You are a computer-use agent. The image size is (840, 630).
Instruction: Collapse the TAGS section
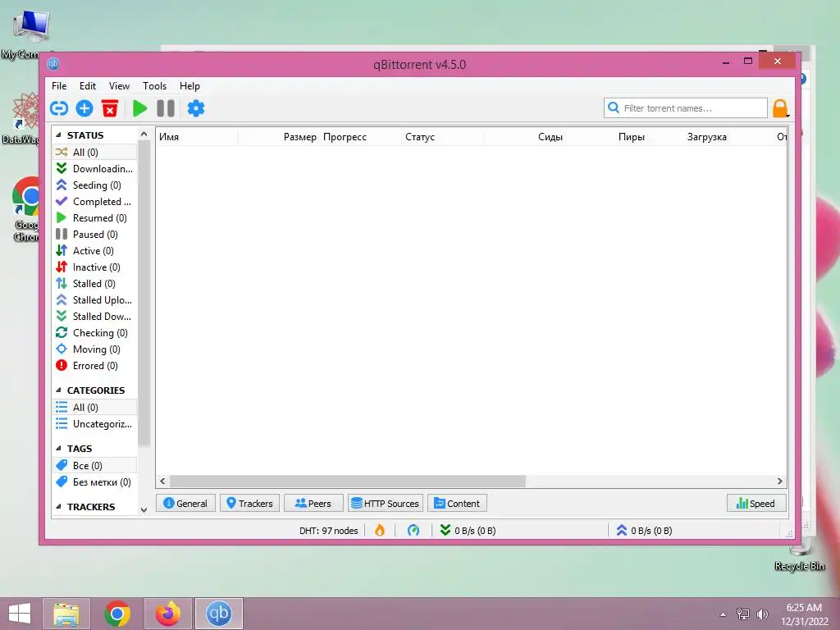tap(58, 449)
